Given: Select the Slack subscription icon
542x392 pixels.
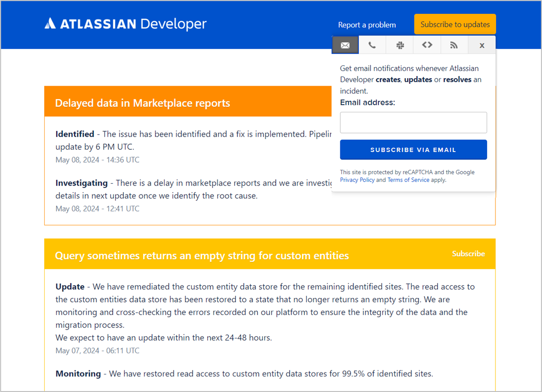Looking at the screenshot, I should tap(399, 45).
